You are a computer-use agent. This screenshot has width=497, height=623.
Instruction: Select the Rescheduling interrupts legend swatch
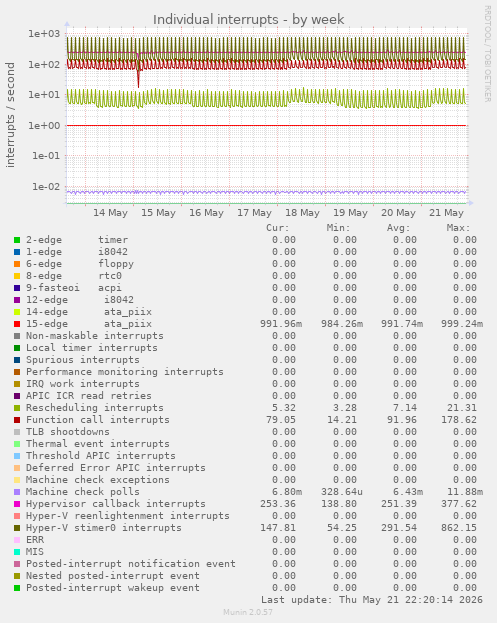pos(17,408)
